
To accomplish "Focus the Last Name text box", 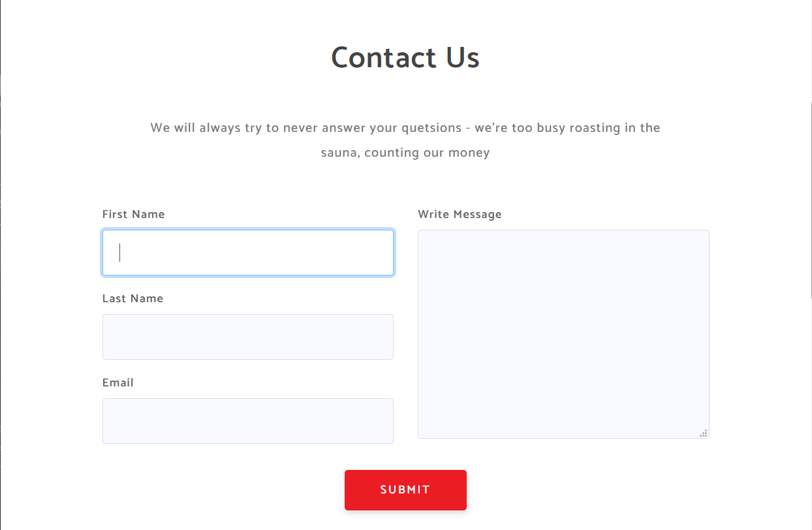I will pyautogui.click(x=248, y=337).
